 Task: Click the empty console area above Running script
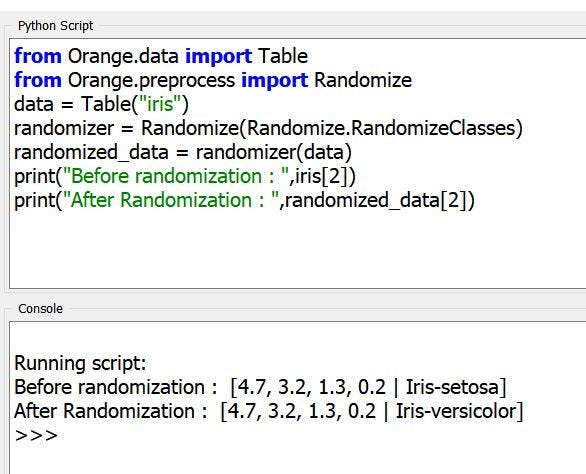[297, 338]
